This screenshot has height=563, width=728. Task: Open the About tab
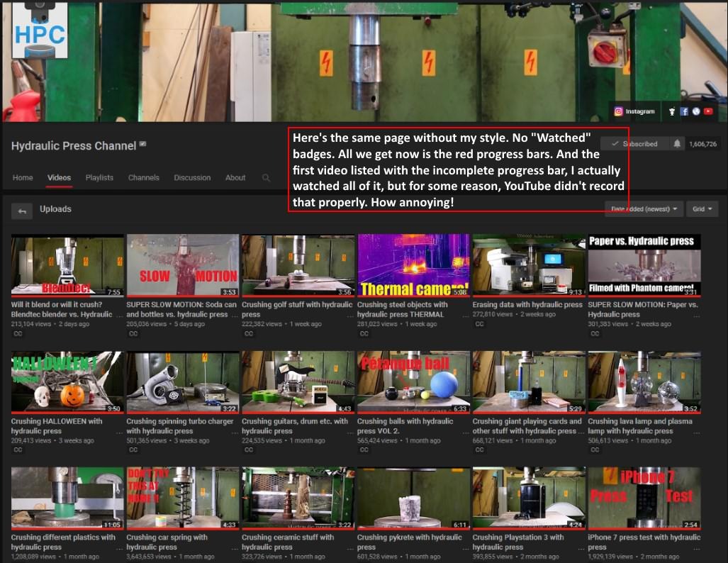235,177
